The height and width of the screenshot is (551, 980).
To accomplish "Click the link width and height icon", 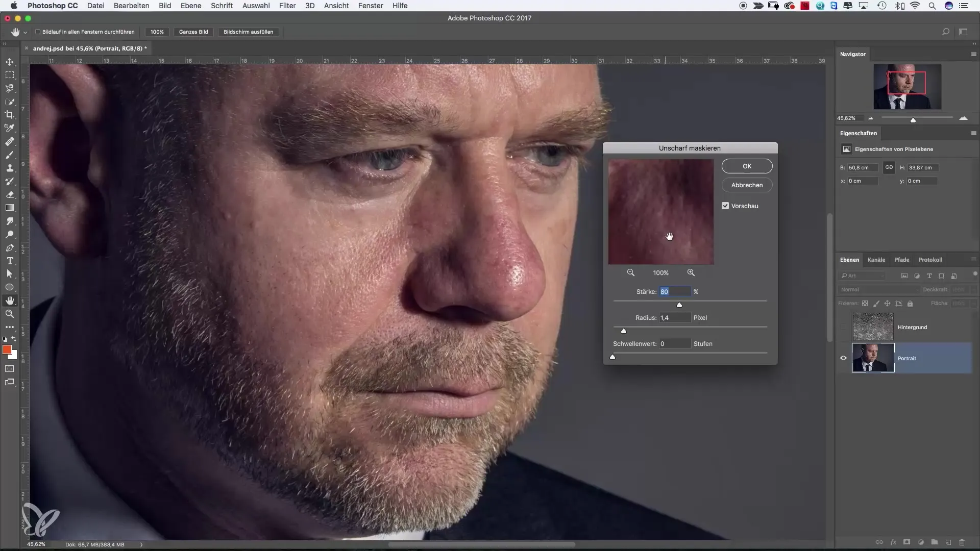I will (x=889, y=167).
